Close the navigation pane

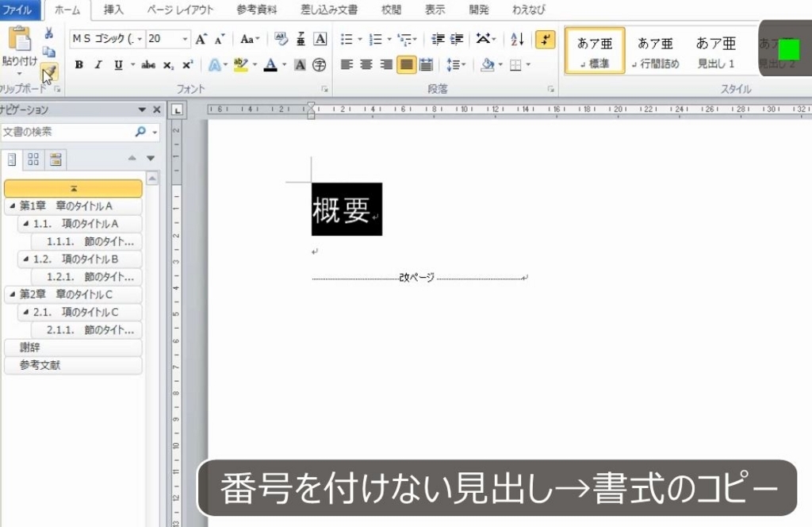(x=157, y=110)
